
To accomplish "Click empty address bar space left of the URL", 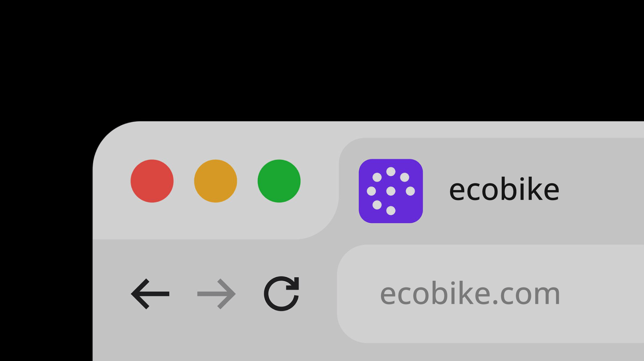I will click(x=359, y=294).
